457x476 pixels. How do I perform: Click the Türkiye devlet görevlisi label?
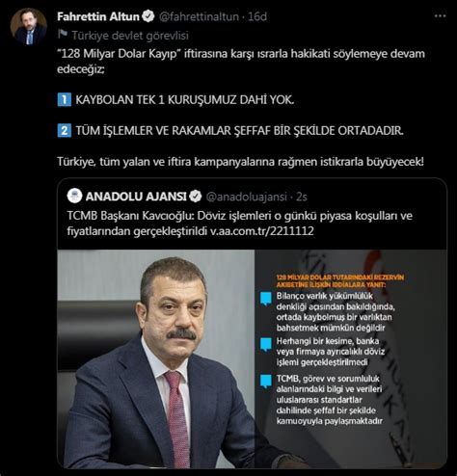130,36
